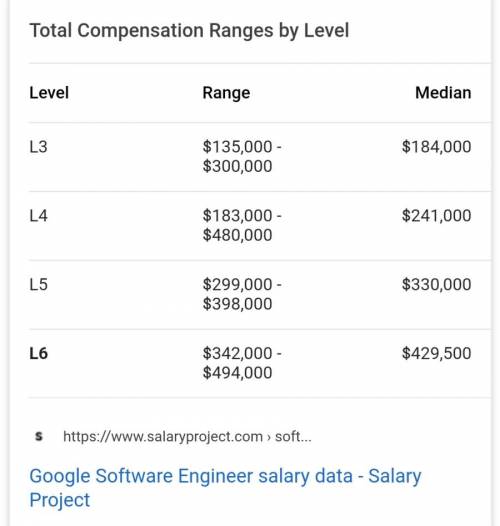Click the L3 range $135,000 - $300,000
Viewport: 500px width, 526px height.
(x=242, y=156)
